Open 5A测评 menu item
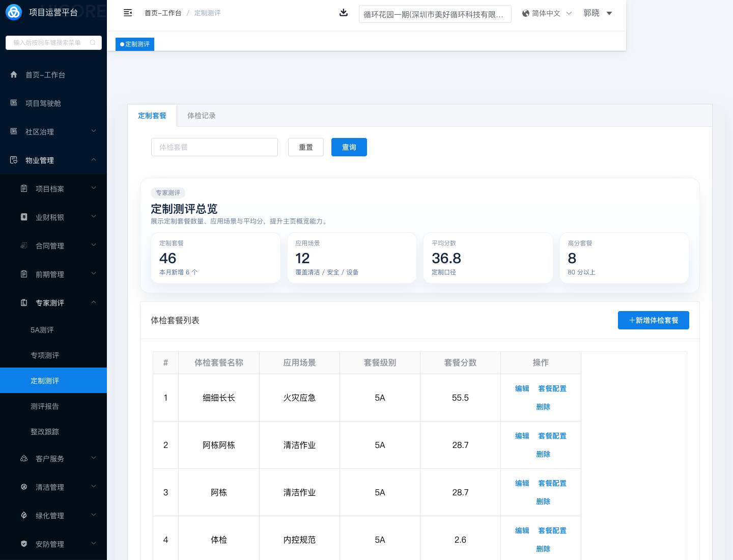The width and height of the screenshot is (733, 560). [42, 330]
